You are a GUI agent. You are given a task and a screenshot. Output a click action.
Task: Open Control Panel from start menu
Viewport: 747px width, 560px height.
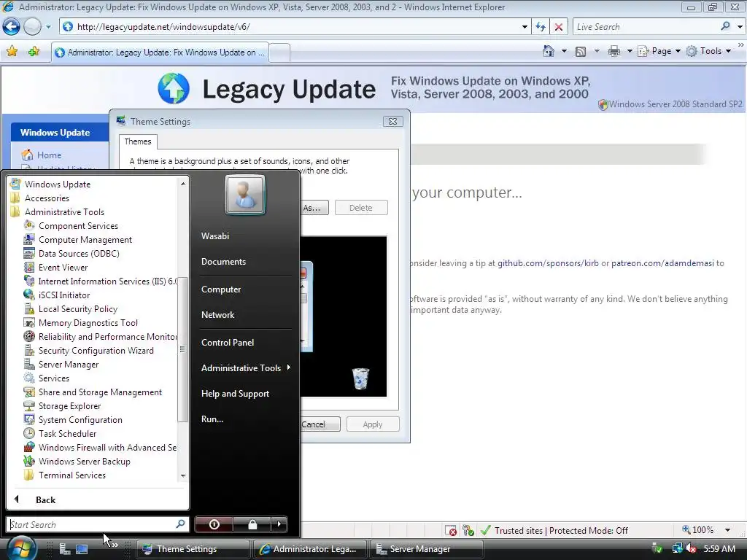pyautogui.click(x=228, y=343)
